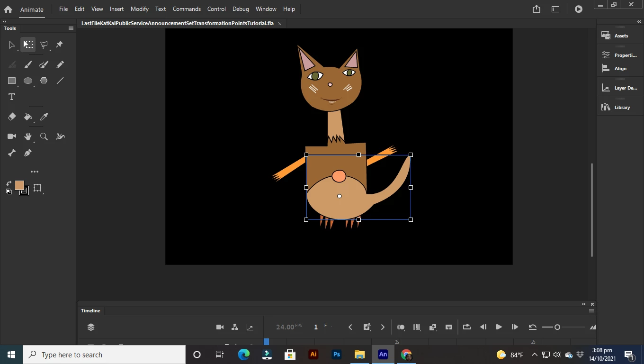Toggle Onion Skin in the timeline
Image resolution: width=644 pixels, height=364 pixels.
(401, 327)
